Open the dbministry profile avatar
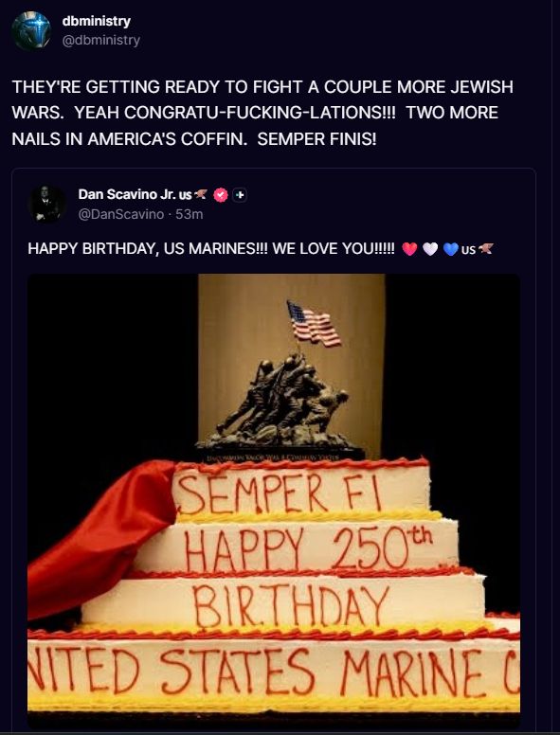Viewport: 560px width, 735px height. tap(31, 31)
